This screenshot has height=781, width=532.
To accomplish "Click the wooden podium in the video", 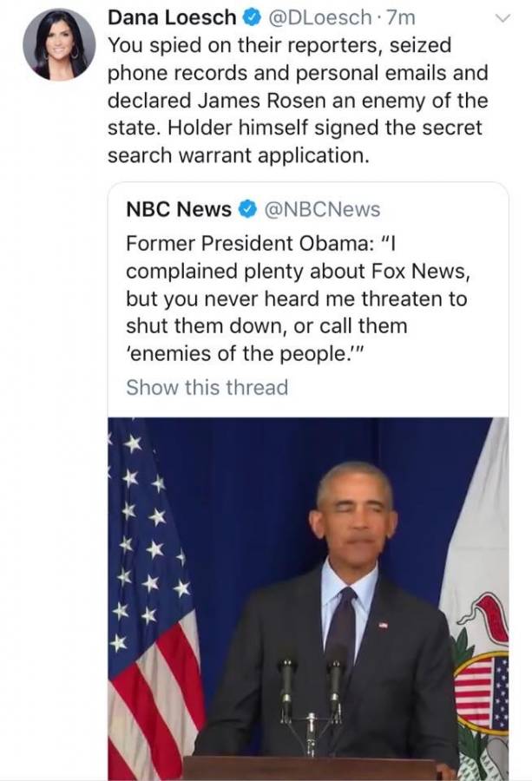I will [x=312, y=768].
